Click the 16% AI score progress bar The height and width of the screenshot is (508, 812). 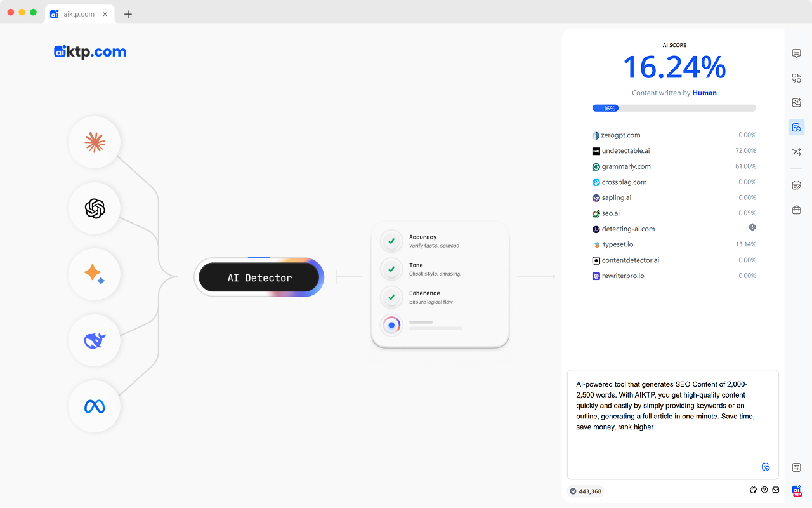tap(674, 108)
